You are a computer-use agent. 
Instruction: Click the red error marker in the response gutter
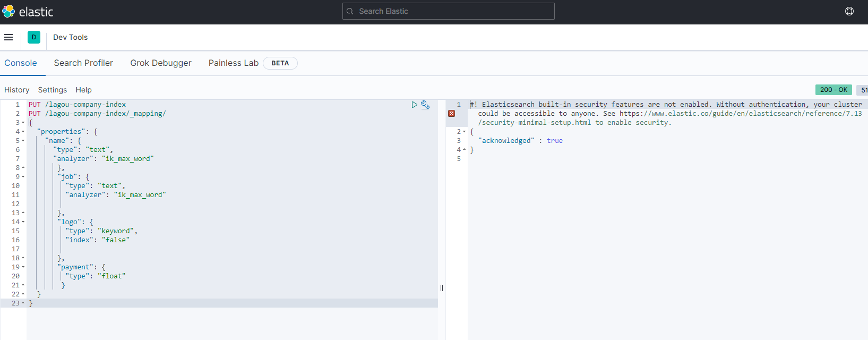click(x=451, y=114)
